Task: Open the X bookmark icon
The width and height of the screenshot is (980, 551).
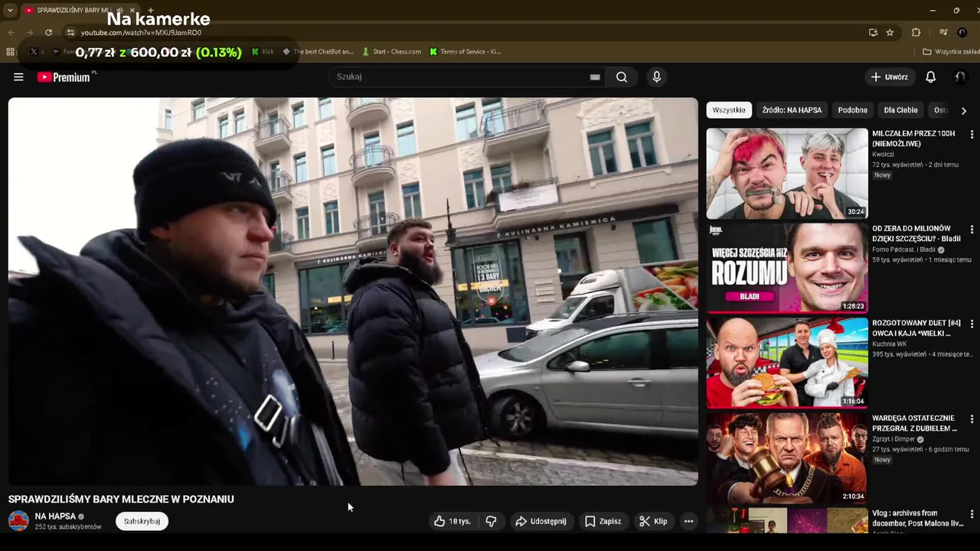Action: 34,51
